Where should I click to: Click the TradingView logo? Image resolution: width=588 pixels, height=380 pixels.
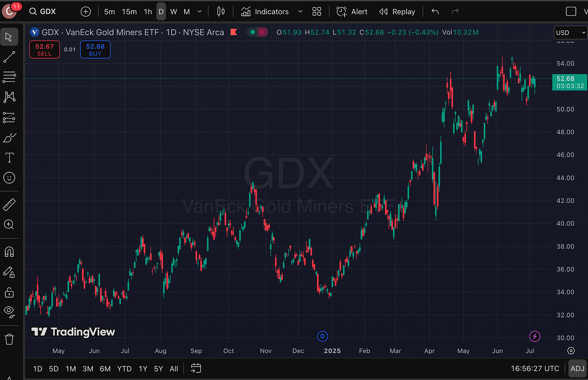pyautogui.click(x=73, y=332)
